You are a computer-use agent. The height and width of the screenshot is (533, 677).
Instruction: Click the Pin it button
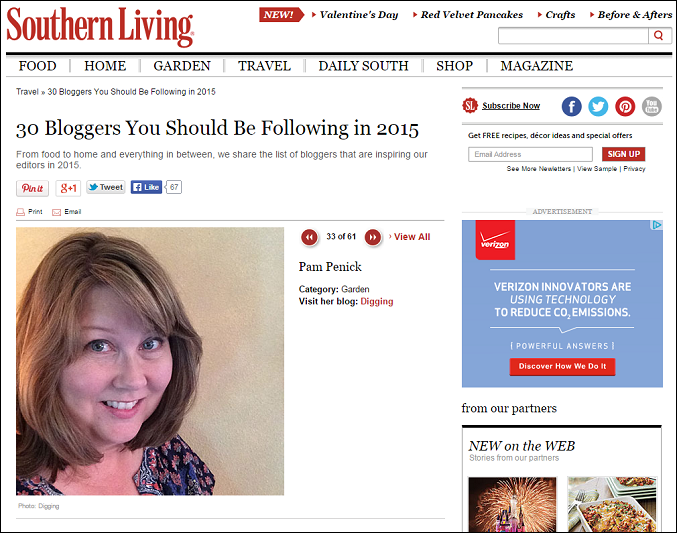coord(33,188)
